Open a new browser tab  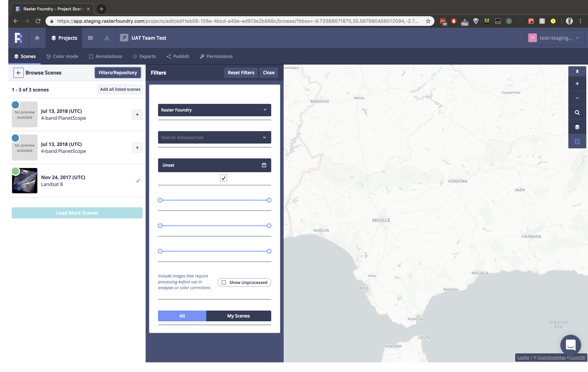101,9
